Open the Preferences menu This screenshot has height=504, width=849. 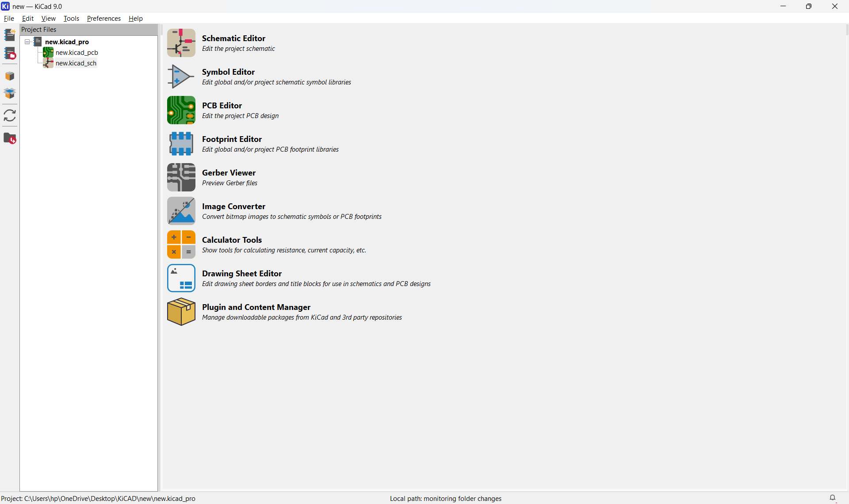(x=103, y=19)
